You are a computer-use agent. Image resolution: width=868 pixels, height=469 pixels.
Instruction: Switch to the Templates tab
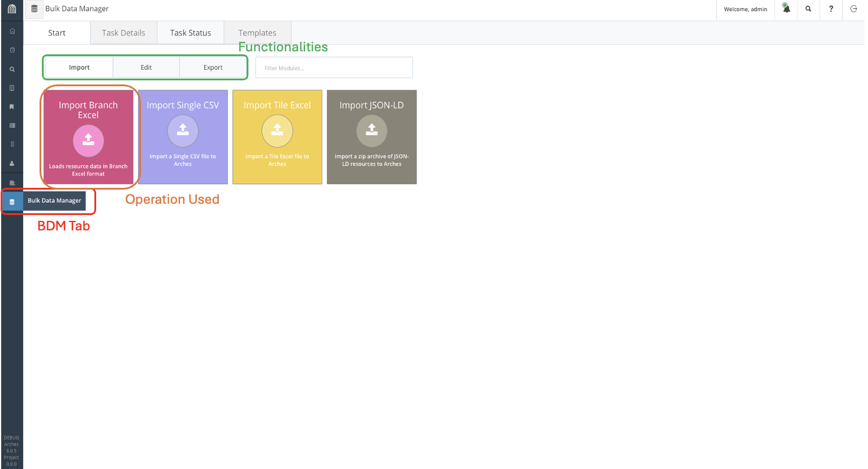click(257, 33)
